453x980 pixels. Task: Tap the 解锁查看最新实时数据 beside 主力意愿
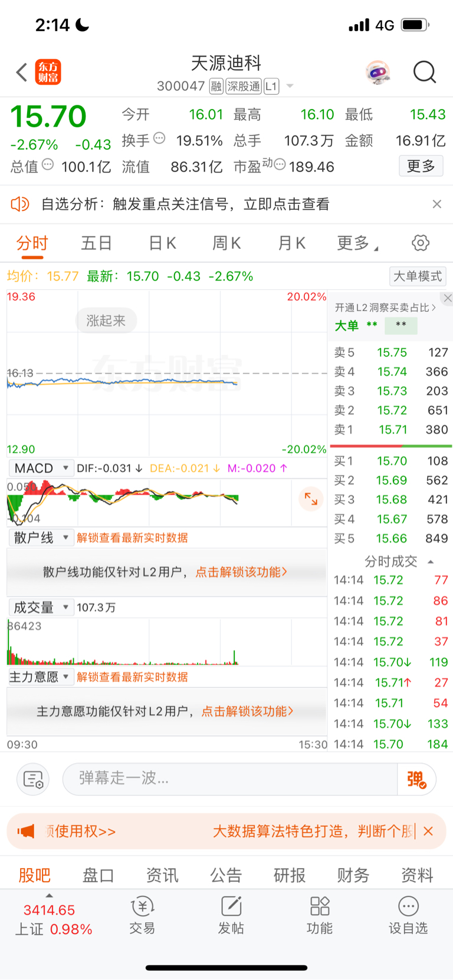click(x=133, y=677)
